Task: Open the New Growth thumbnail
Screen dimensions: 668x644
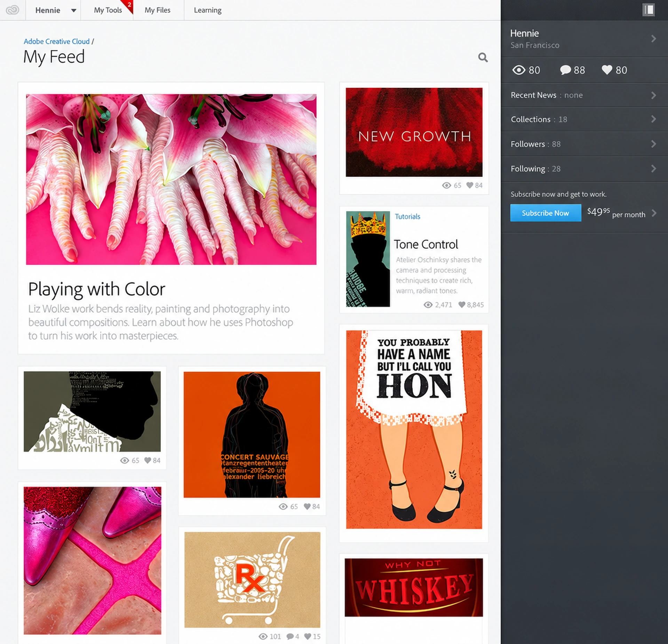Action: 414,132
